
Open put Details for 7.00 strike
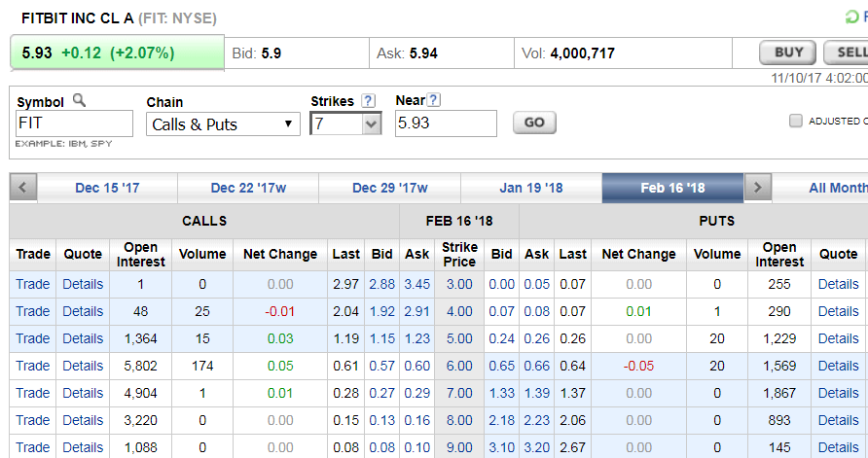[x=838, y=393]
